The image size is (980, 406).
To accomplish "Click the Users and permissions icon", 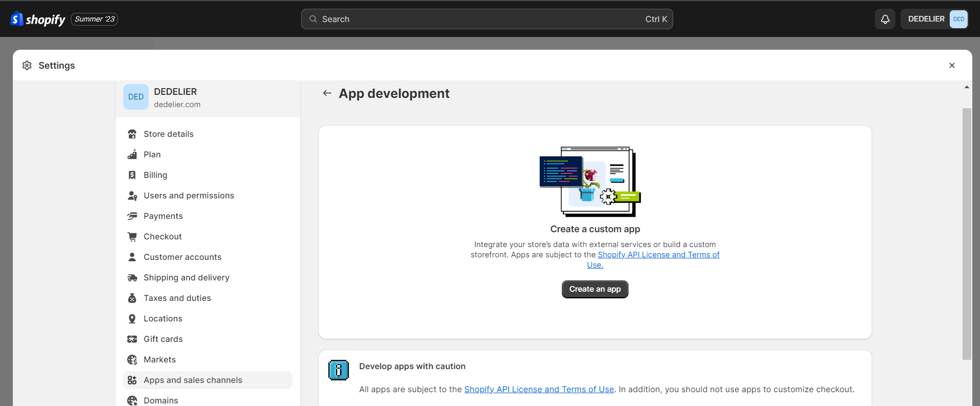I will click(x=132, y=195).
